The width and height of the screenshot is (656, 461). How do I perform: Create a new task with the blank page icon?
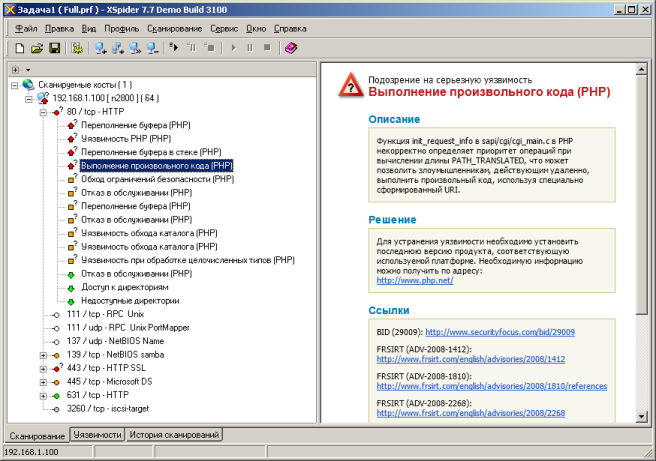pyautogui.click(x=20, y=48)
